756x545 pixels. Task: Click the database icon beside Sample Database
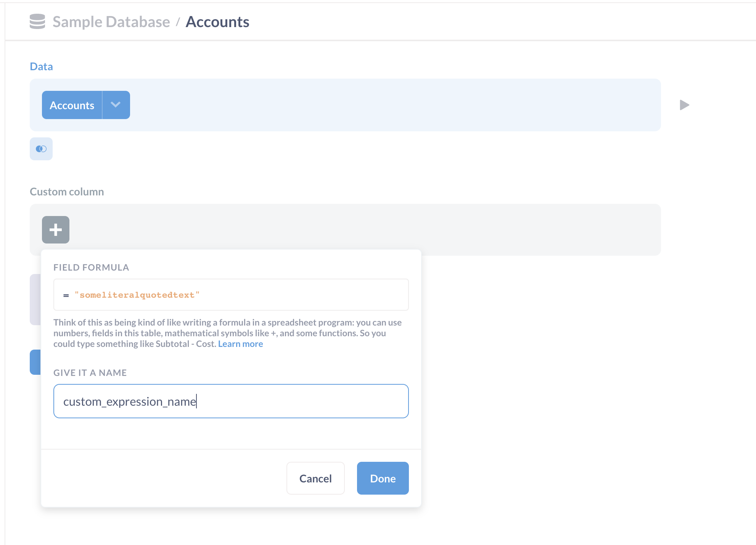coord(37,22)
